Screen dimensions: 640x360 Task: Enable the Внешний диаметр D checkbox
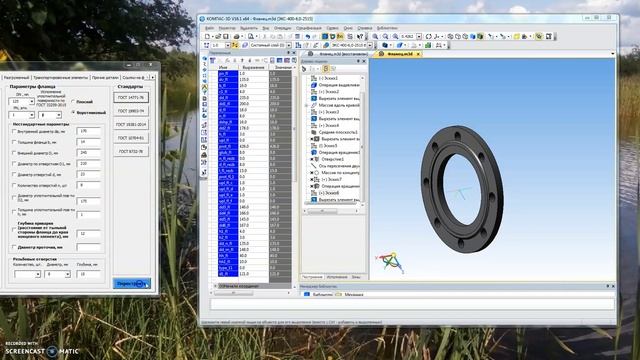[x=13, y=153]
